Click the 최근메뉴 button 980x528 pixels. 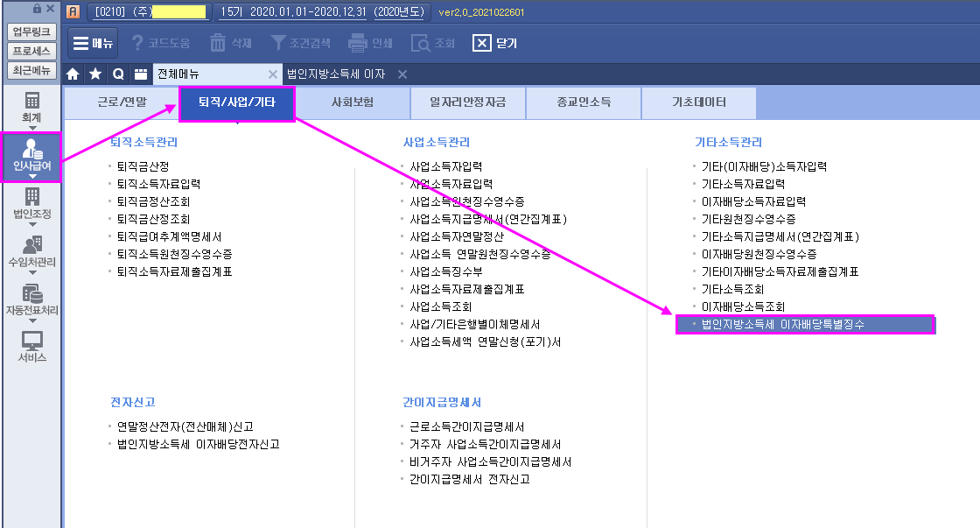click(x=31, y=70)
